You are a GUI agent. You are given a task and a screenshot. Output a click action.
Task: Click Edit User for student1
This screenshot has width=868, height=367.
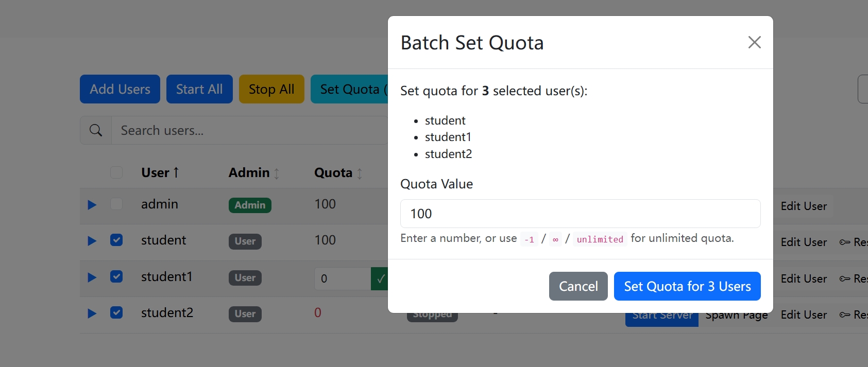click(x=804, y=278)
